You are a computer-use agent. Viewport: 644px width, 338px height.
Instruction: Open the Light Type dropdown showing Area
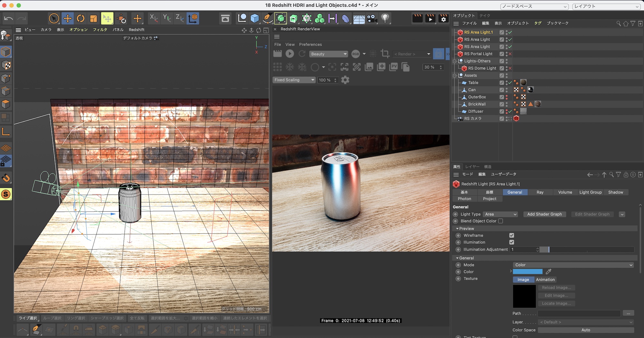[x=500, y=214]
